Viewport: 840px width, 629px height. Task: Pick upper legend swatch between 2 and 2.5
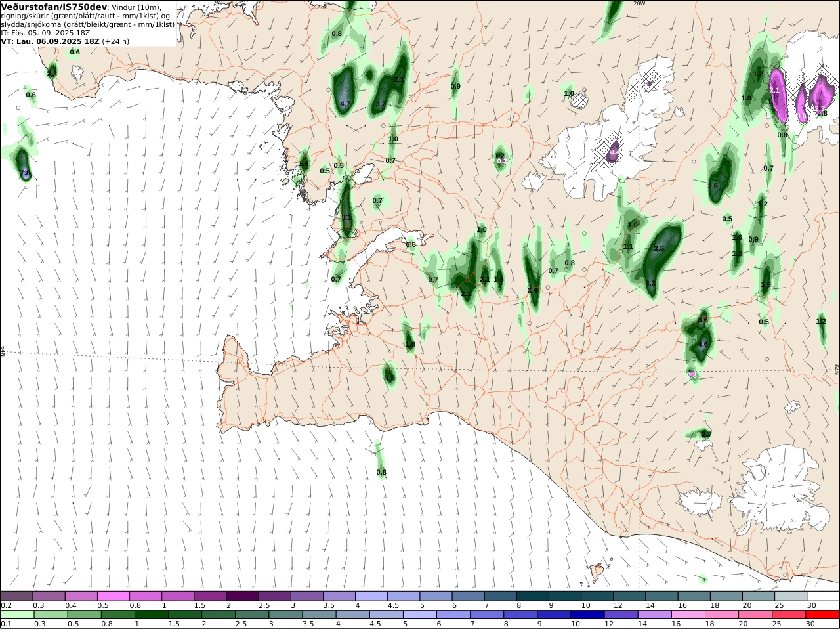click(243, 596)
